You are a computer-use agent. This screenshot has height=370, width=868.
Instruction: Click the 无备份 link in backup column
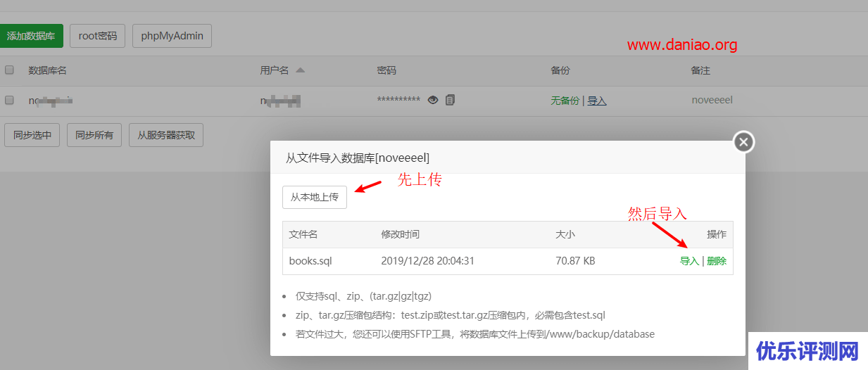coord(565,101)
